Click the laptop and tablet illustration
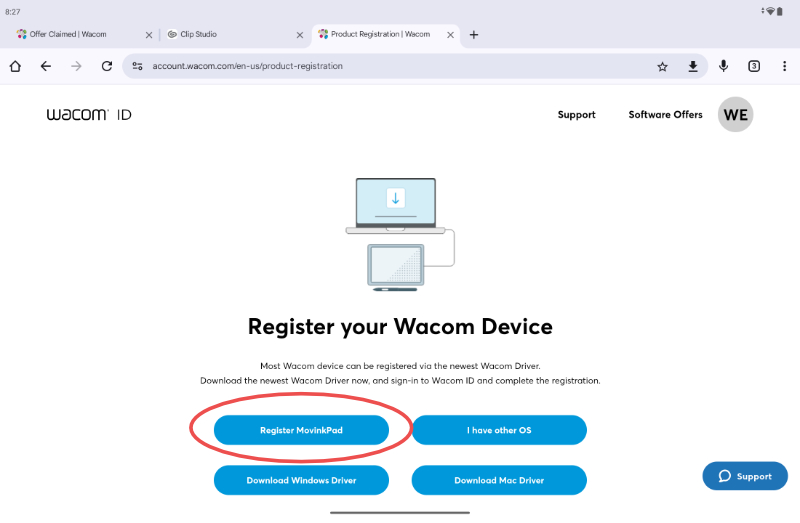This screenshot has width=800, height=523. point(400,235)
